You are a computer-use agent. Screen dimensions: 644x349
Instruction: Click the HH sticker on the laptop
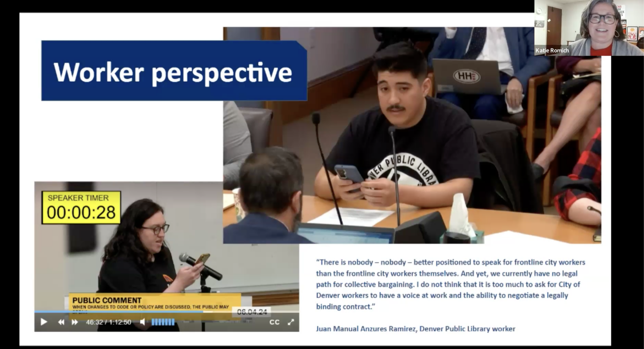pyautogui.click(x=467, y=76)
